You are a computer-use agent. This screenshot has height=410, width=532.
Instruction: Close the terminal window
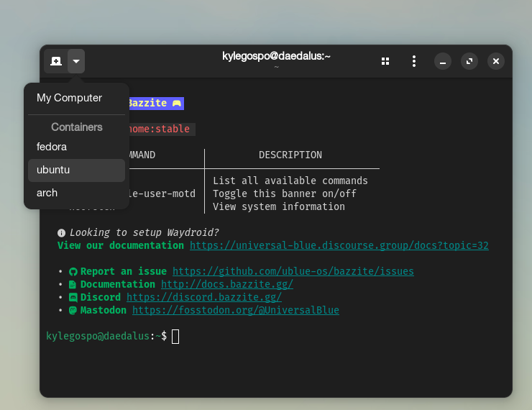click(x=496, y=61)
